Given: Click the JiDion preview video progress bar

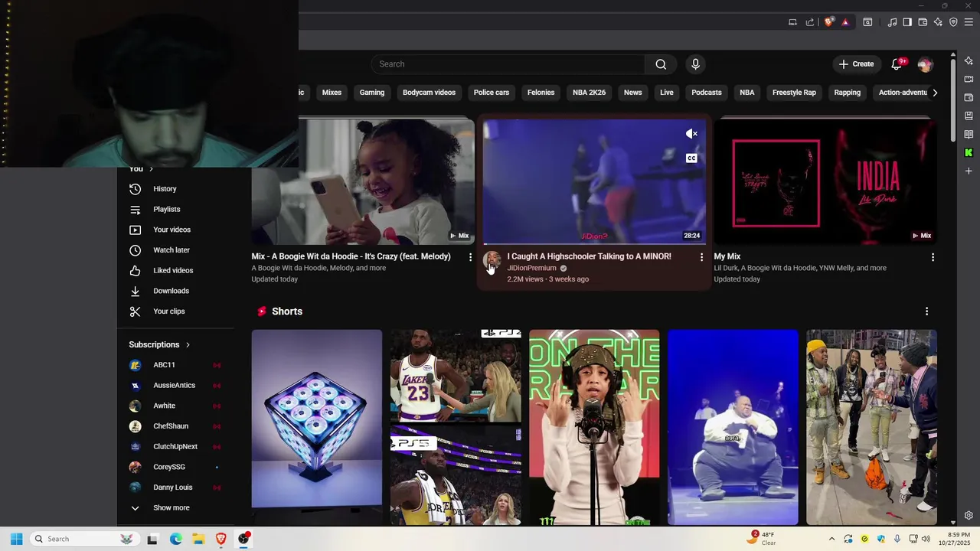Looking at the screenshot, I should point(594,244).
